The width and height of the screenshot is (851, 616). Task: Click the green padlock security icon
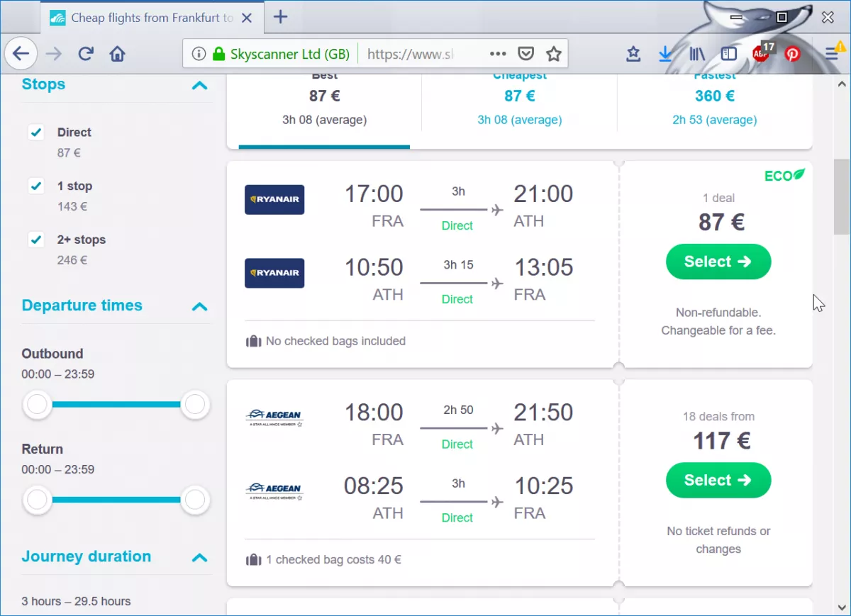pyautogui.click(x=218, y=54)
